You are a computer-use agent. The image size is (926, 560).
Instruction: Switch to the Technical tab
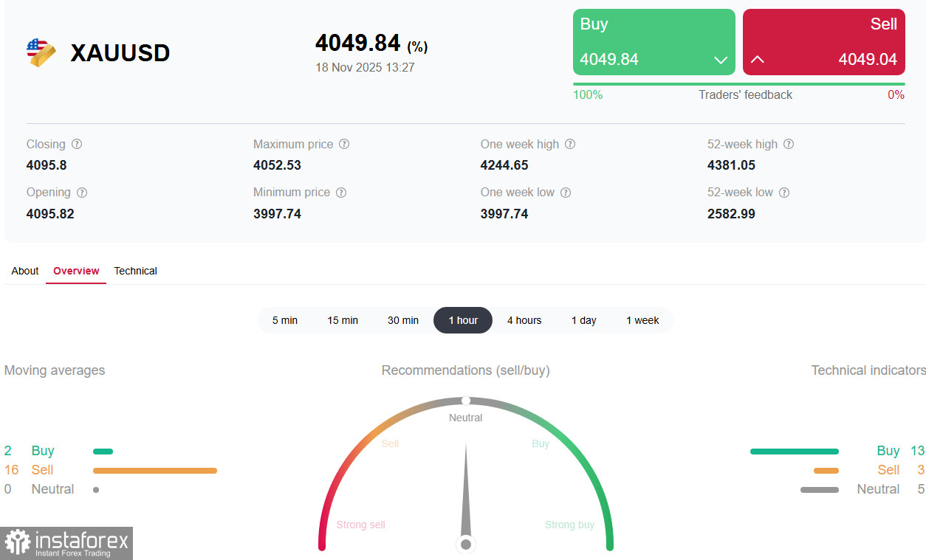pos(135,271)
